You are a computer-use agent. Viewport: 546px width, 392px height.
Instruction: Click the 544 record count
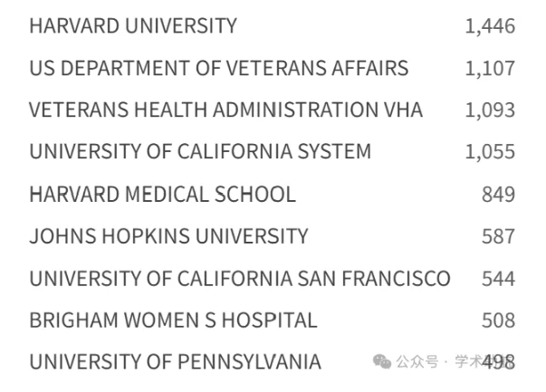(498, 279)
